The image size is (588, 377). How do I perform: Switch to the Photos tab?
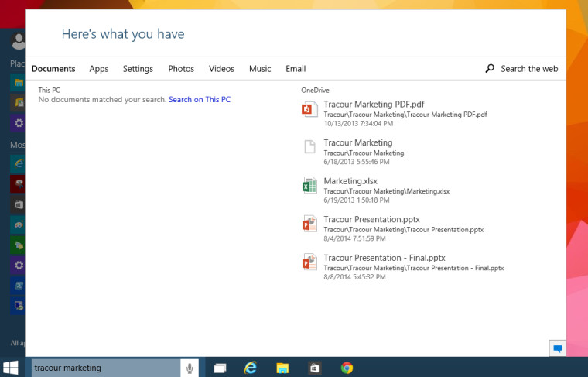[181, 69]
